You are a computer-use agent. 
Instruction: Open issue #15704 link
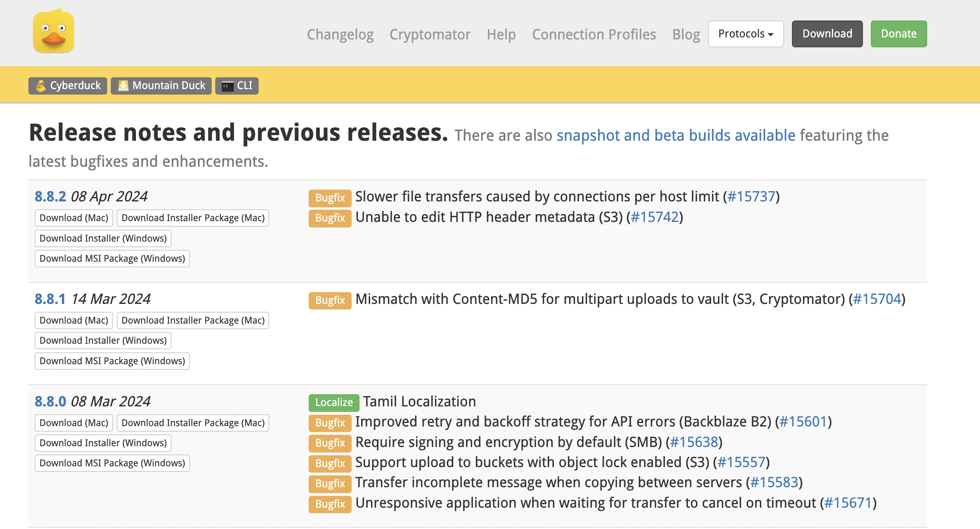point(877,299)
